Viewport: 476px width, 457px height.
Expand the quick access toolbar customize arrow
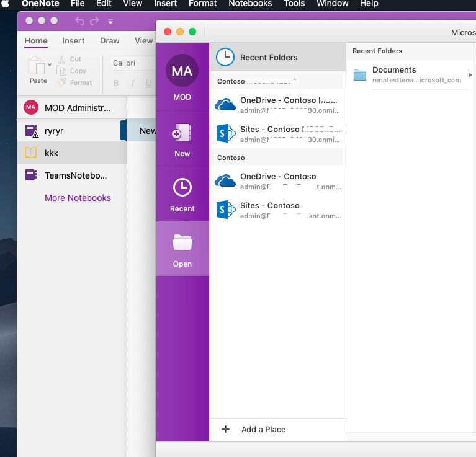[x=110, y=22]
